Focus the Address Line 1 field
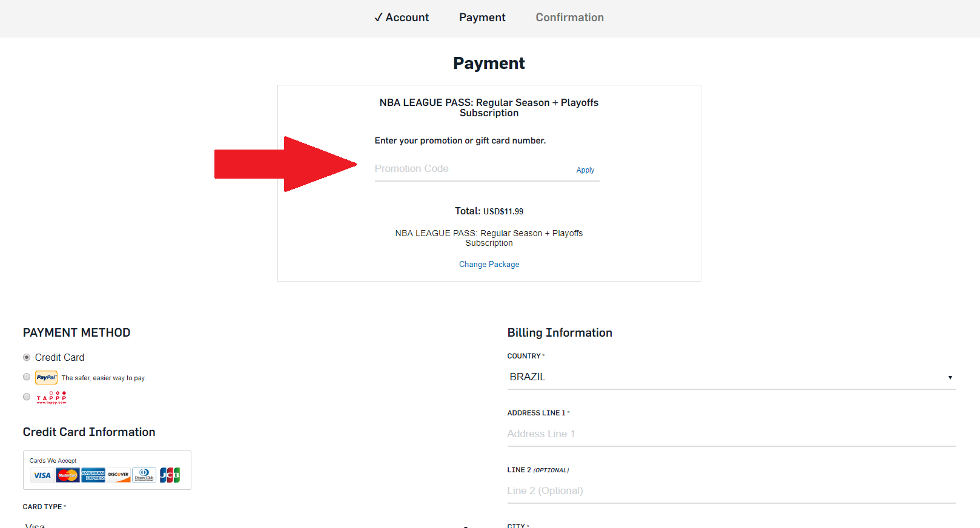This screenshot has width=980, height=528. [x=731, y=434]
